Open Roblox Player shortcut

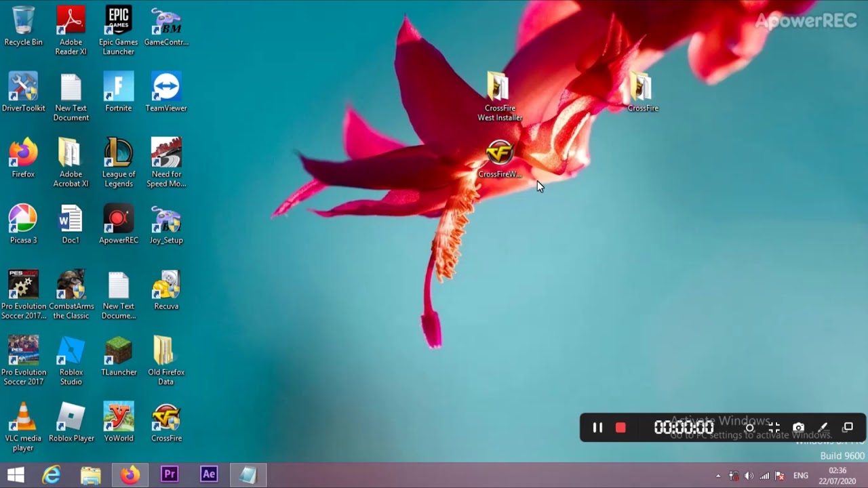[71, 422]
